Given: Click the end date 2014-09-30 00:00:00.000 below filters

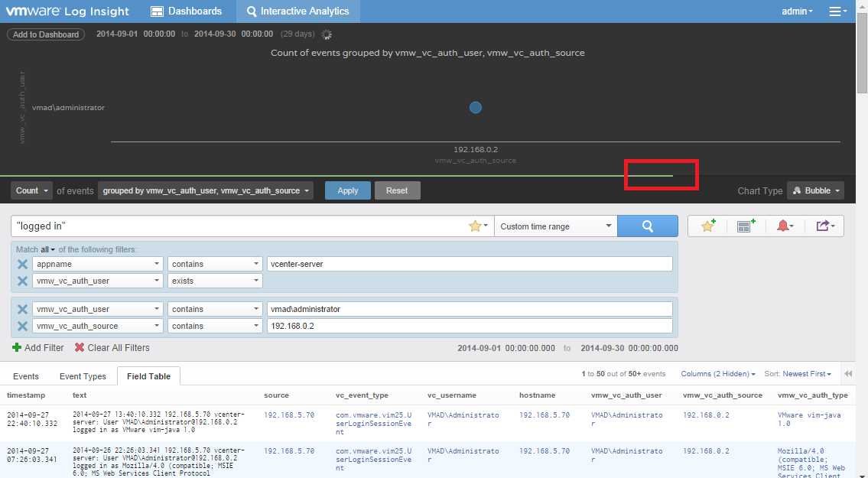Looking at the screenshot, I should click(x=629, y=349).
